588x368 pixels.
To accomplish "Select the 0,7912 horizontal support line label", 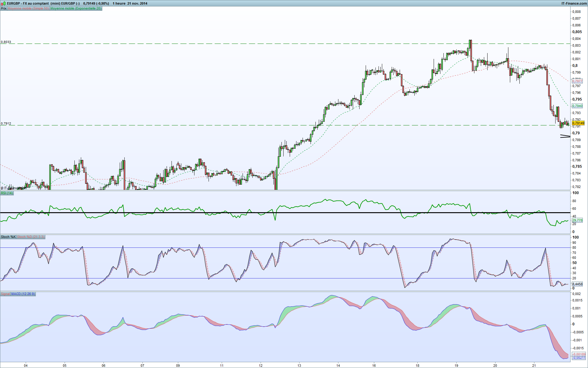I will [x=6, y=124].
